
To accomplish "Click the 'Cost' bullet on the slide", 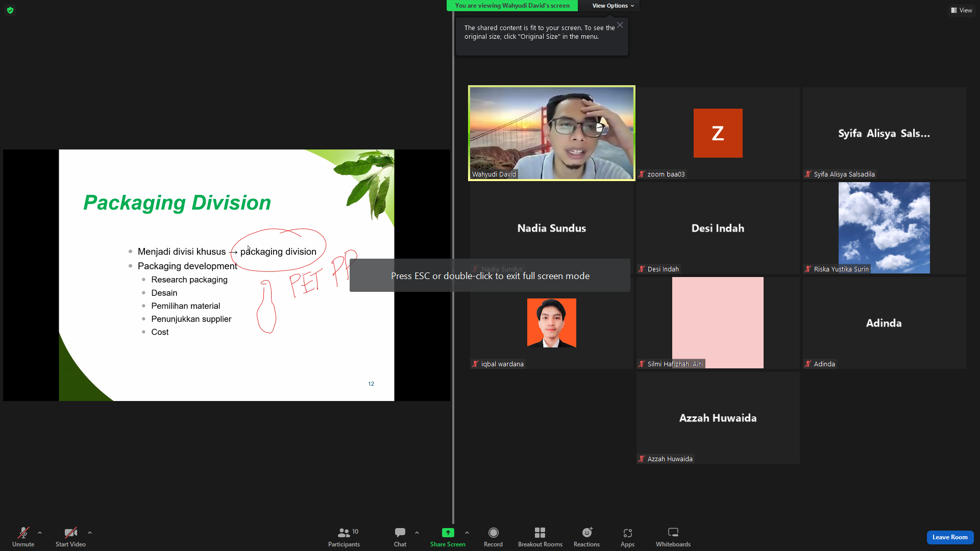I will click(x=160, y=332).
